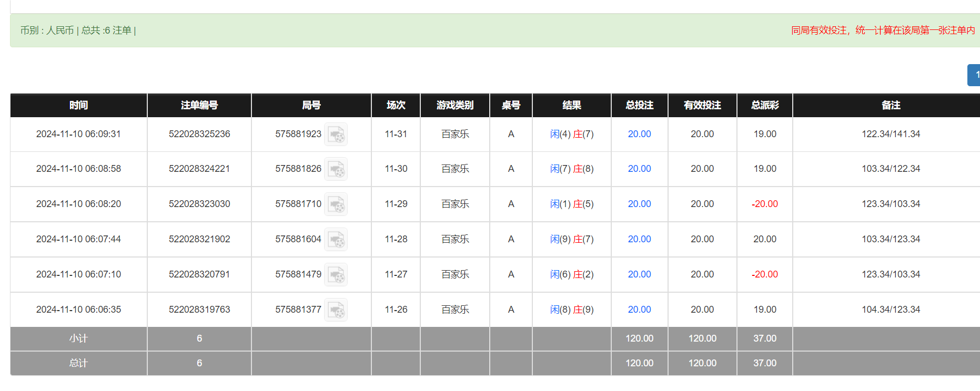Click total bet amount for order 522028323030
Viewport: 980px width, 391px height.
point(639,204)
